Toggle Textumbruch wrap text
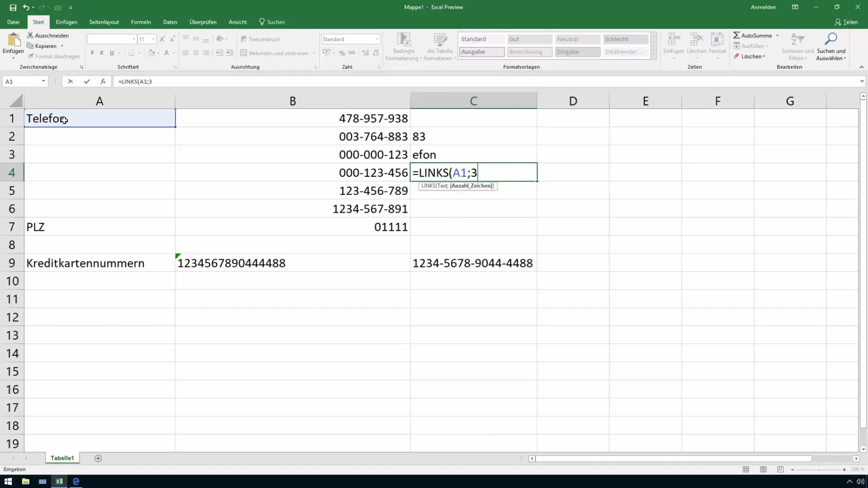This screenshot has width=868, height=488. pyautogui.click(x=260, y=39)
